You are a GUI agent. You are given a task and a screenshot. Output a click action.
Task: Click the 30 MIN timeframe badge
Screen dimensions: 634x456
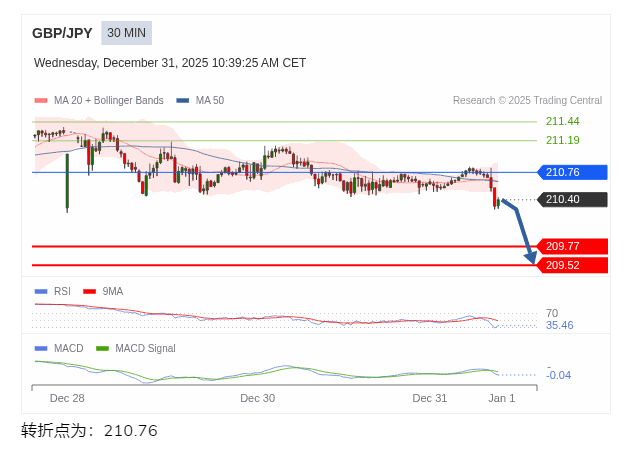coord(126,33)
